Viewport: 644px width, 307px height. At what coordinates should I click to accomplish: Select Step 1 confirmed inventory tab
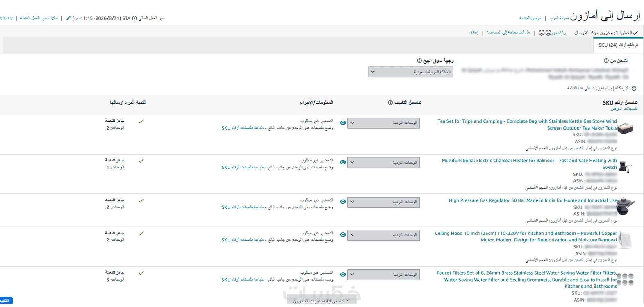point(606,33)
